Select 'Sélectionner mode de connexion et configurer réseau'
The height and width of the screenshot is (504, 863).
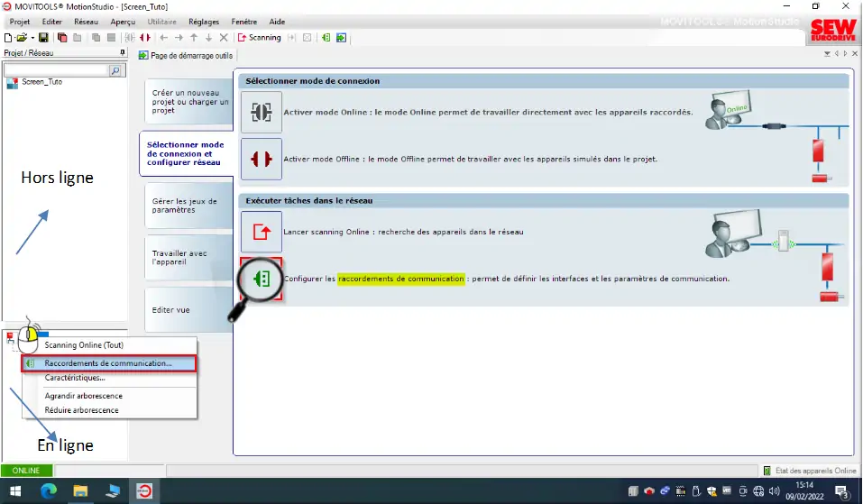click(x=186, y=153)
